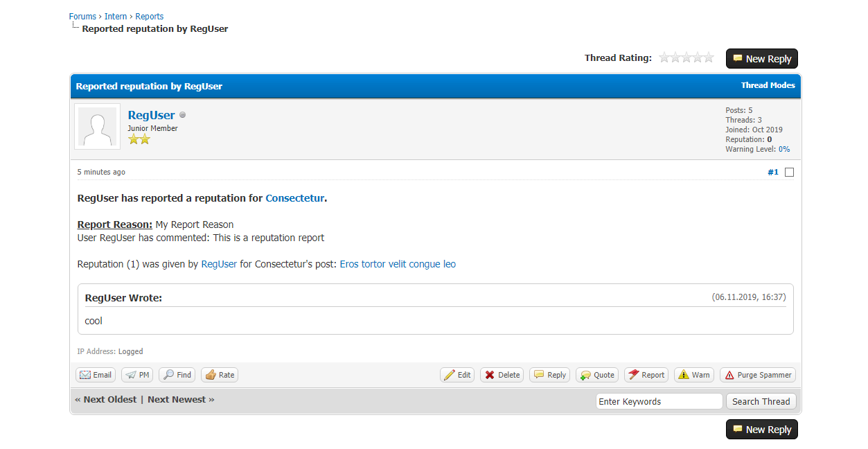This screenshot has width=868, height=449.
Task: Warn the user with the warning icon
Action: click(x=693, y=375)
